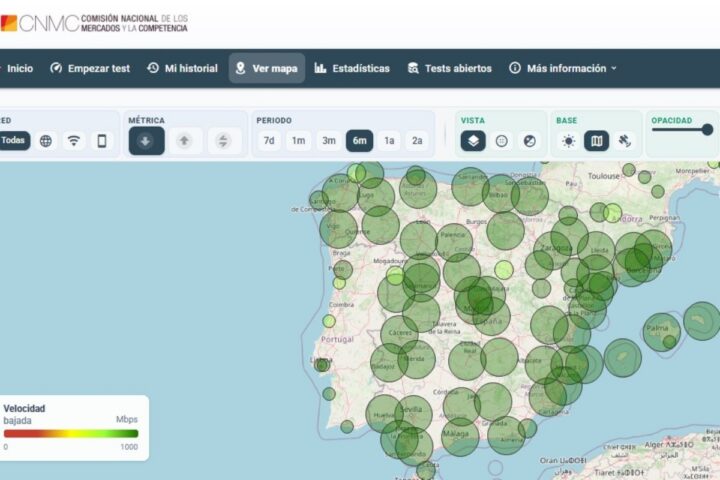Click the CNMC logo
This screenshot has height=480, width=720.
click(94, 23)
